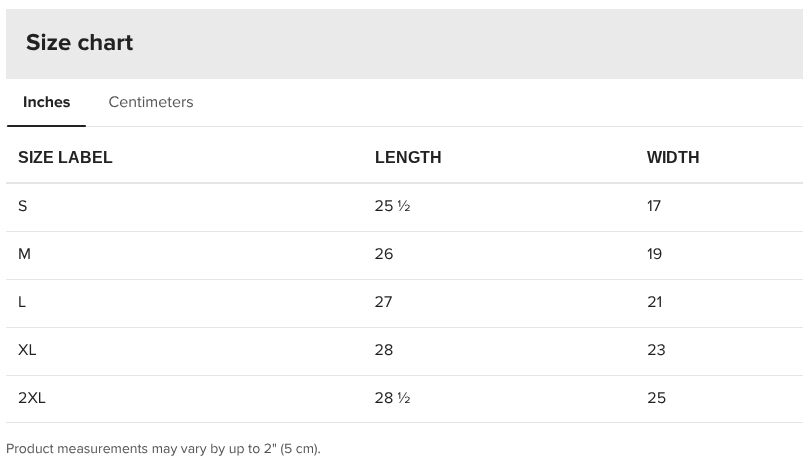Click the Size chart heading

point(79,43)
